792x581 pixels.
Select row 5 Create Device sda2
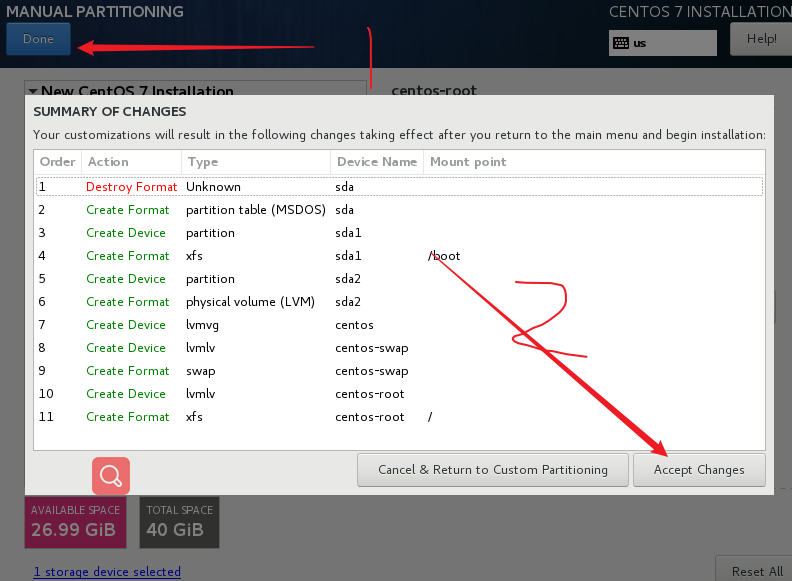pyautogui.click(x=399, y=279)
